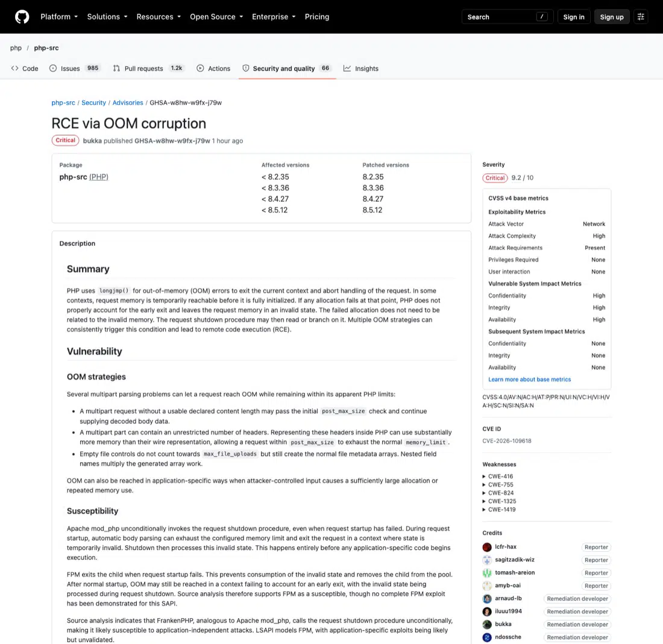This screenshot has height=644, width=663.
Task: Click bukka avatar in Credits
Action: click(x=487, y=625)
